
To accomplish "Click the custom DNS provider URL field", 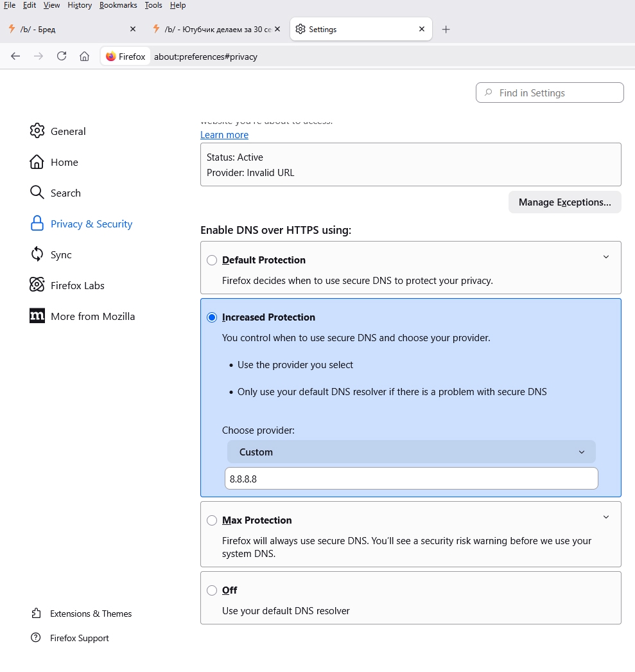I will click(x=411, y=479).
